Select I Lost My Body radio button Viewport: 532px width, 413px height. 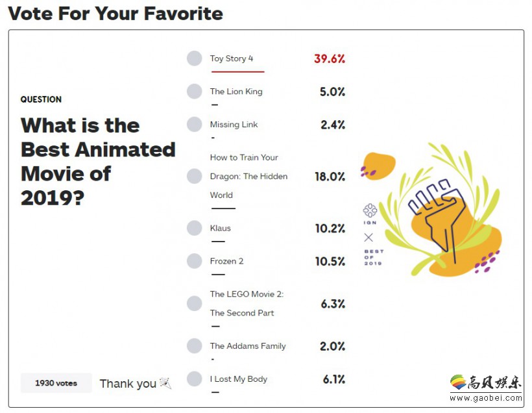[195, 379]
